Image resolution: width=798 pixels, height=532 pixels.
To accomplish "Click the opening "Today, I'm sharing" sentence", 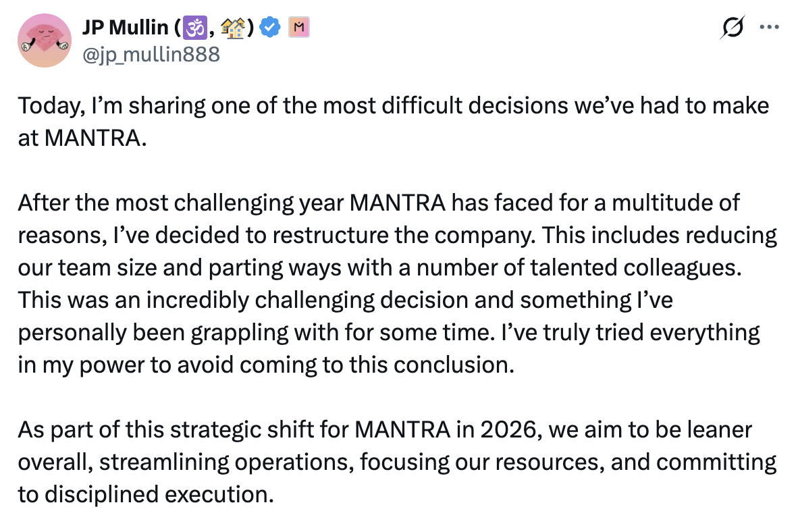I will pos(392,106).
